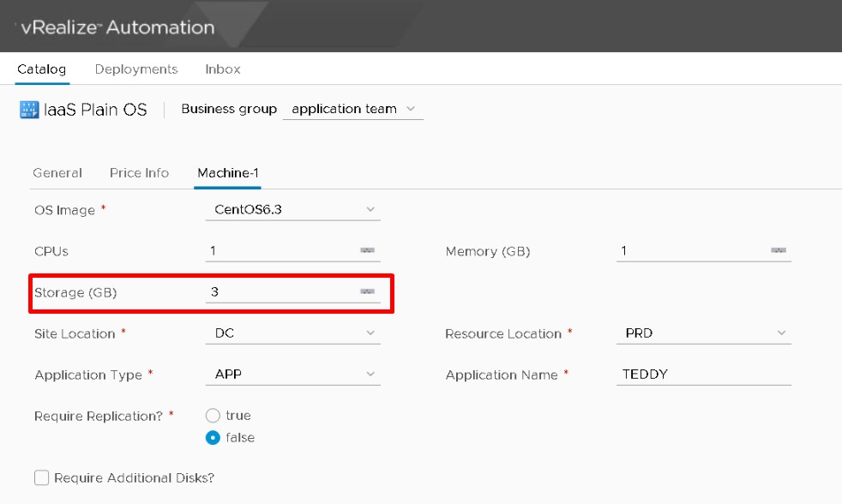Go to the Catalog tab
This screenshot has width=842, height=504.
(x=41, y=69)
